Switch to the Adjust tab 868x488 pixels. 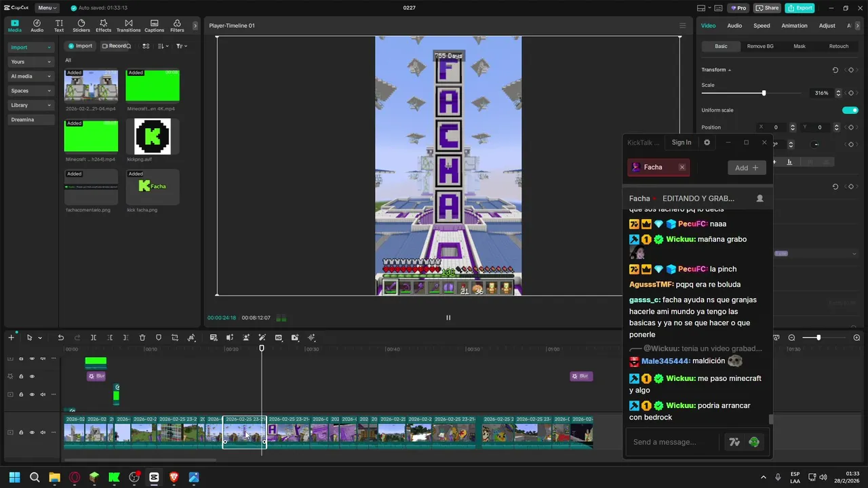pyautogui.click(x=827, y=26)
